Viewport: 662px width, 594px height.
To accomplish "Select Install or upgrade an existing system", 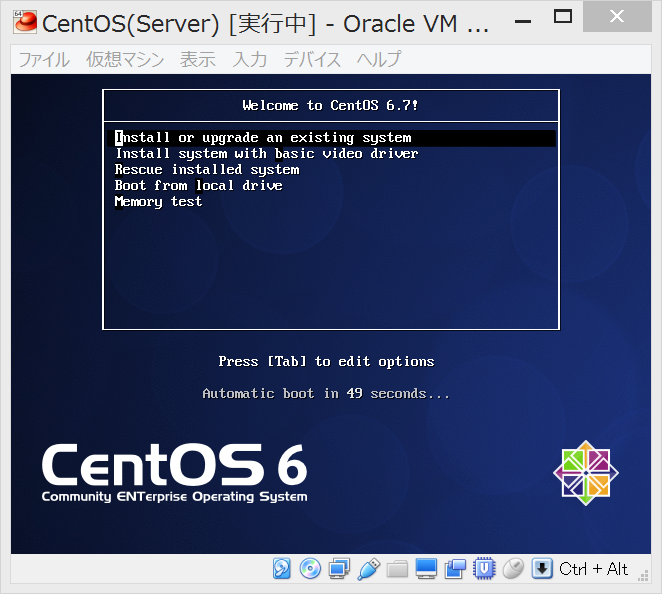I will pyautogui.click(x=331, y=138).
